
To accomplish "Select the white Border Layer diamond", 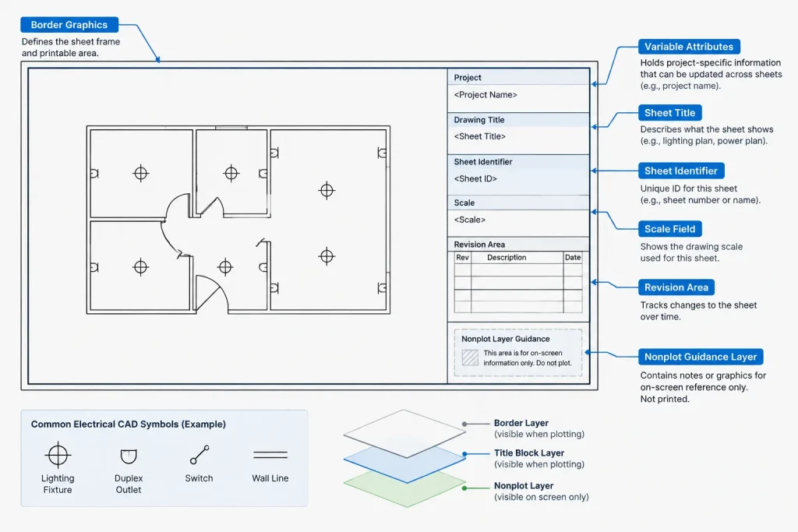I will point(404,433).
